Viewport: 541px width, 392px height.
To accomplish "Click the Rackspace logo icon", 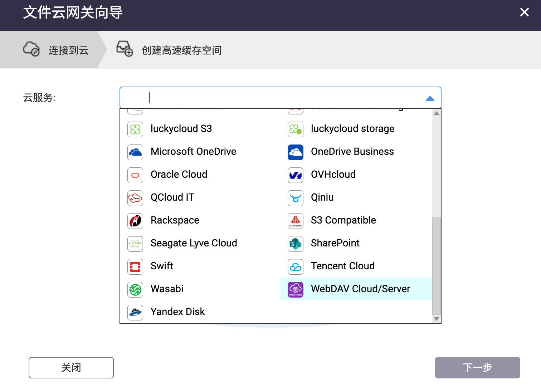I will pyautogui.click(x=135, y=221).
